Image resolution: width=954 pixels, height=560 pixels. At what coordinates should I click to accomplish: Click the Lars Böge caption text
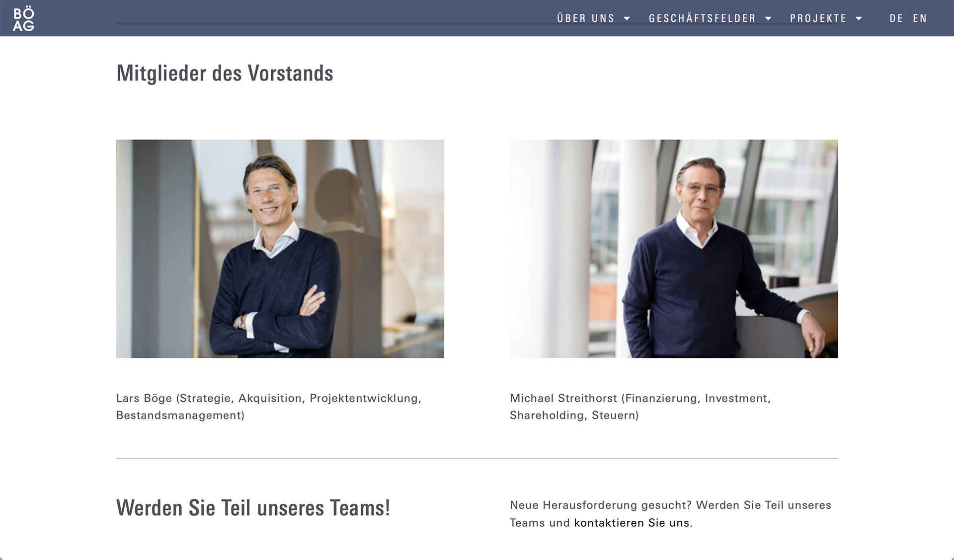pyautogui.click(x=269, y=407)
